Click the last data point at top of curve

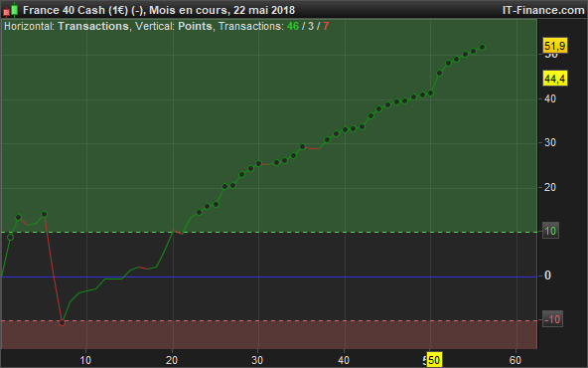(483, 48)
